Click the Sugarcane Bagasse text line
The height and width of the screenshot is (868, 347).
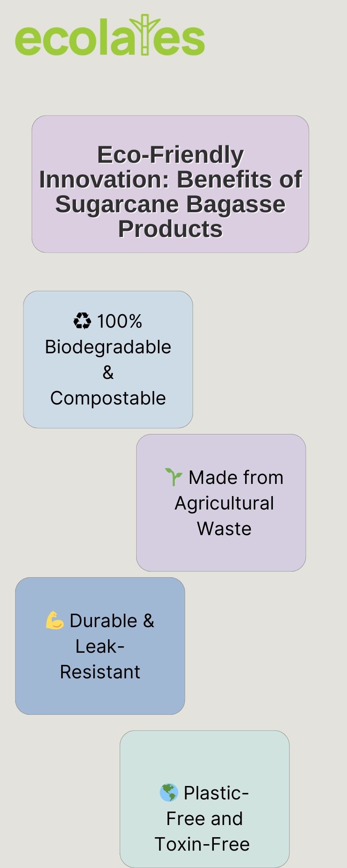(170, 204)
